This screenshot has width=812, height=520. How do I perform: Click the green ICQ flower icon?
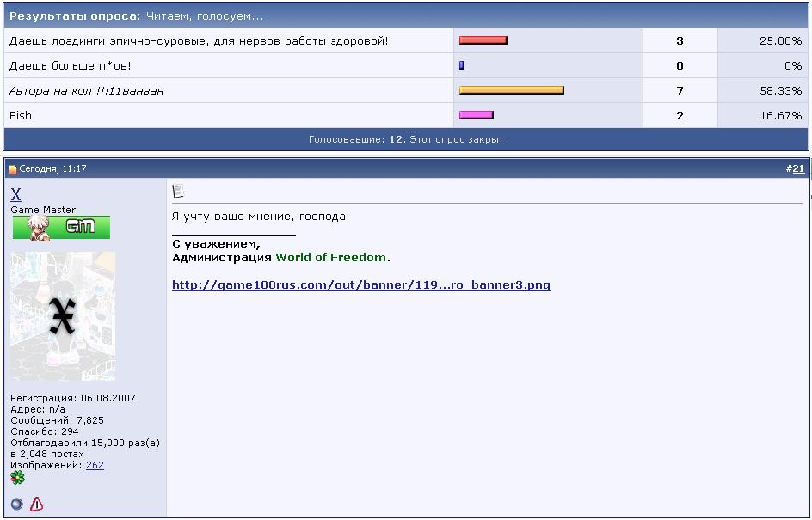(17, 478)
